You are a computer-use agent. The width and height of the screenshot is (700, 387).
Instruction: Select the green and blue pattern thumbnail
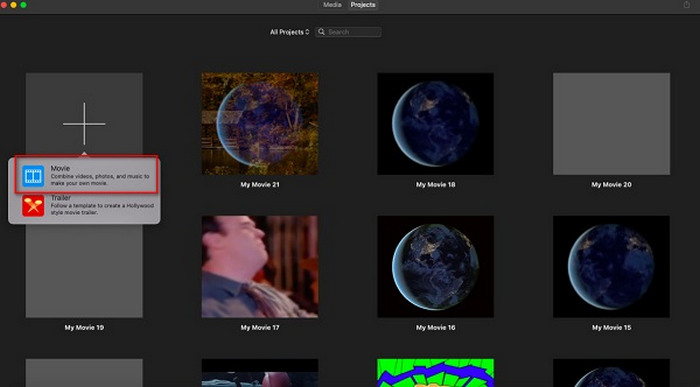[x=435, y=373]
